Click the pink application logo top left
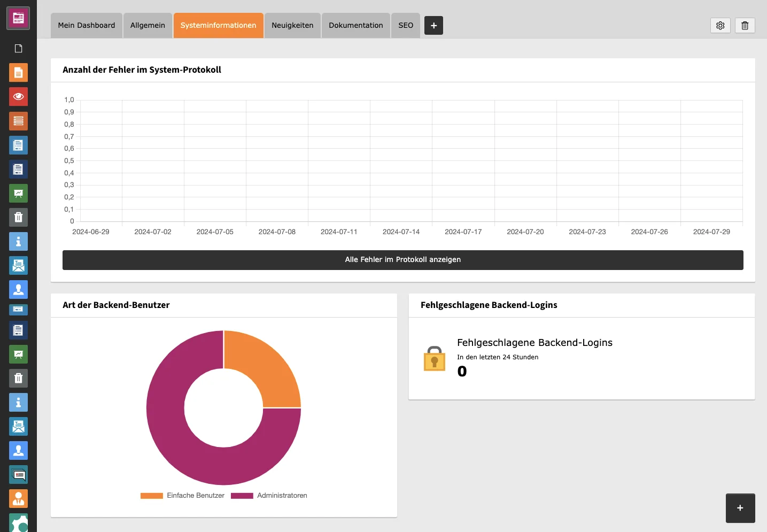This screenshot has height=532, width=767. 18,18
